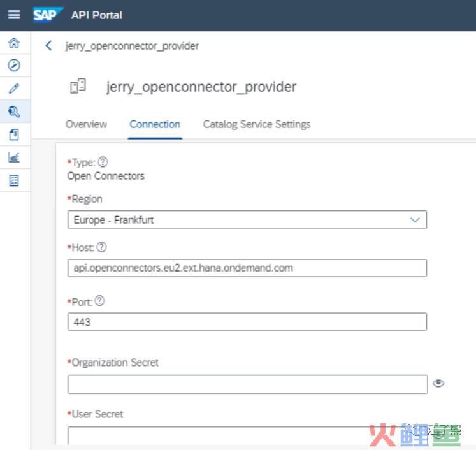Click the Host input field

pos(247,268)
